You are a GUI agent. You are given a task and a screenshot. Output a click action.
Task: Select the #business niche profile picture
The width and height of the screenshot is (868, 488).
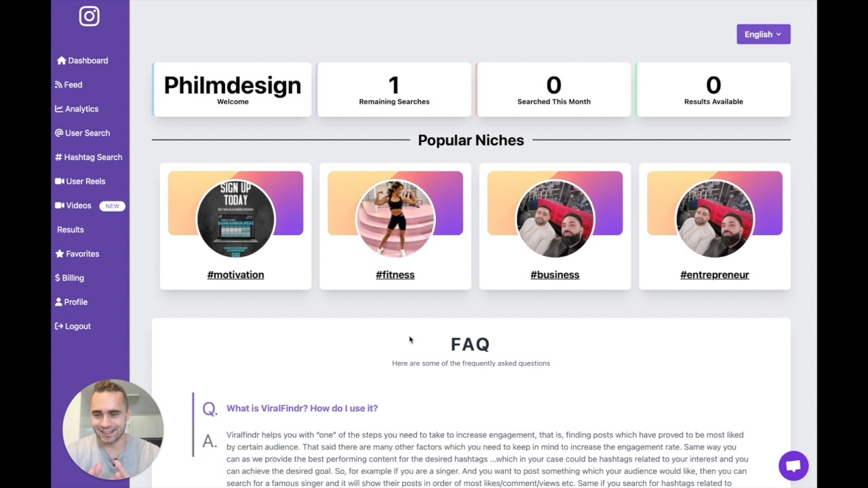pos(555,218)
